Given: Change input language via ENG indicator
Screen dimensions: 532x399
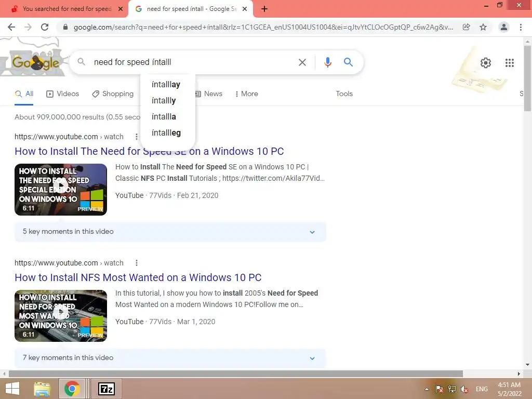Looking at the screenshot, I should pos(482,389).
